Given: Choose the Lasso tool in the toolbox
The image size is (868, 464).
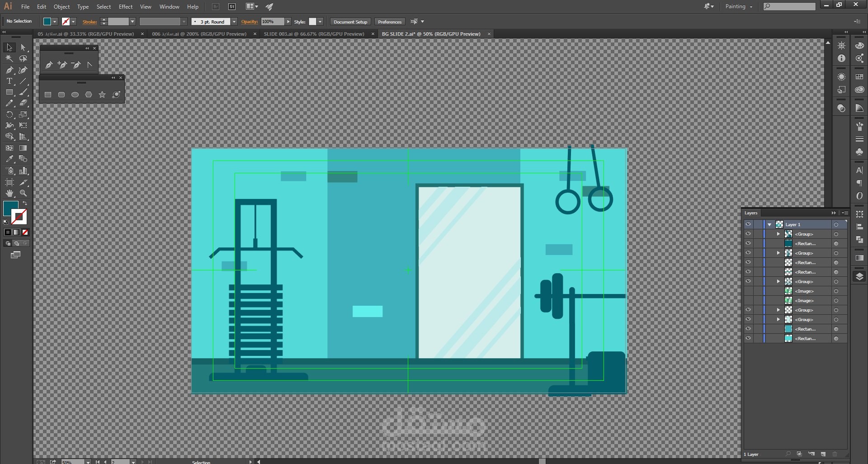Looking at the screenshot, I should (x=23, y=58).
